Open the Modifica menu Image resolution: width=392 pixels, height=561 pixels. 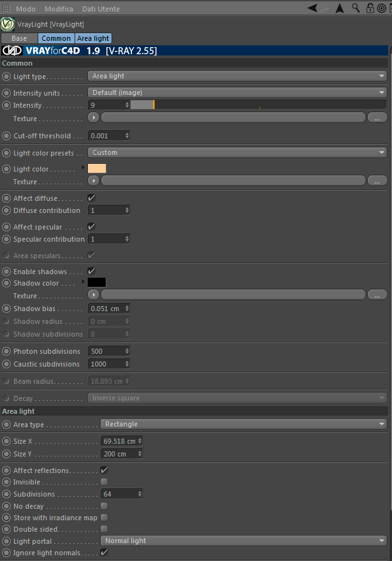(59, 8)
